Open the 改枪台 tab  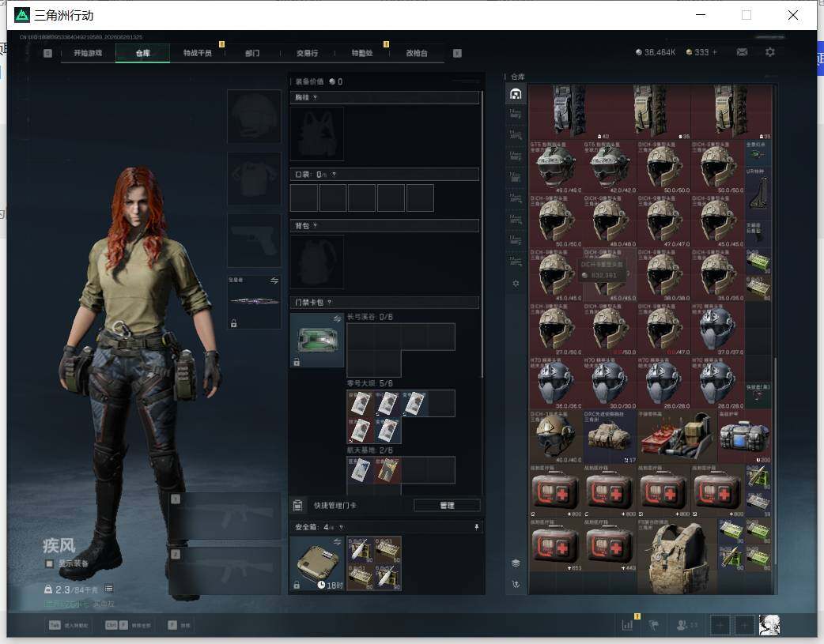[417, 53]
